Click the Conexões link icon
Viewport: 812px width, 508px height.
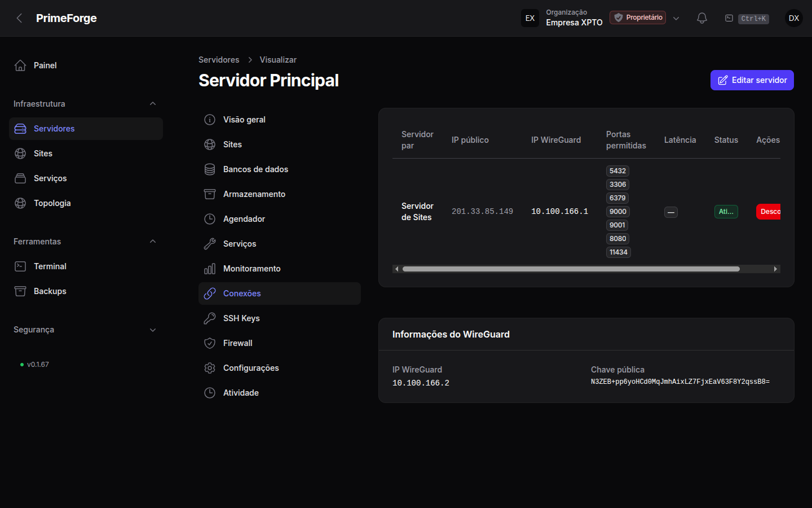pyautogui.click(x=210, y=294)
